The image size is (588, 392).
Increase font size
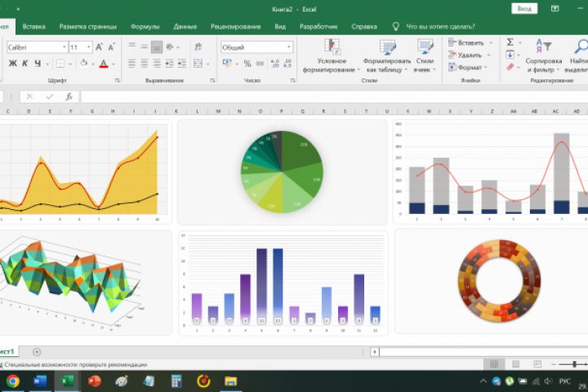[x=99, y=47]
